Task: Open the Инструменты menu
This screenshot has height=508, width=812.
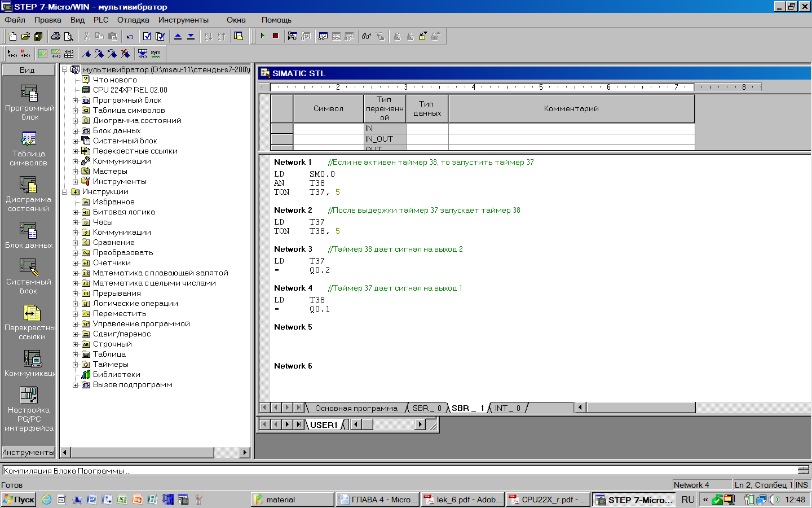Action: pos(183,20)
